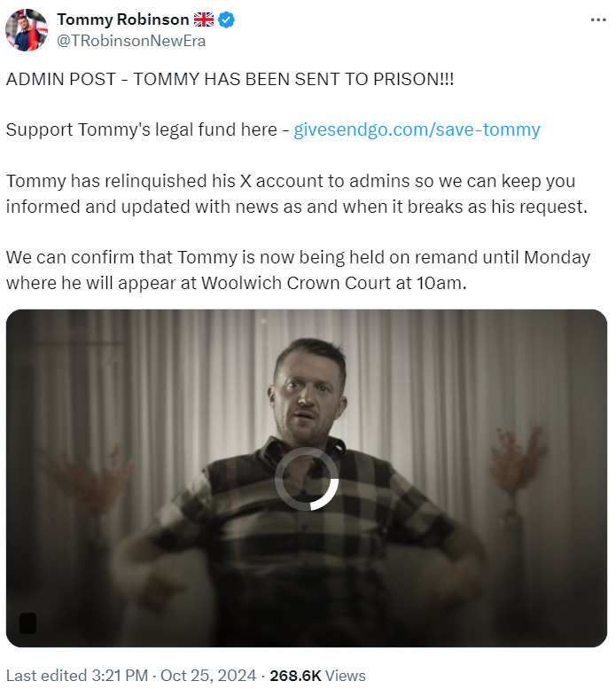Open the round profile avatar picture
The image size is (616, 689).
pos(27,30)
